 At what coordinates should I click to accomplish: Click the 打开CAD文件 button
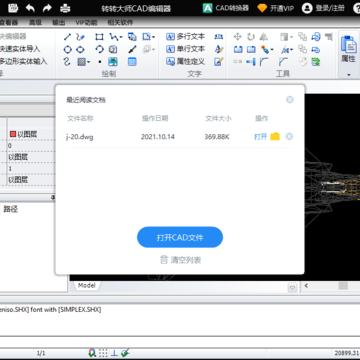tap(180, 237)
